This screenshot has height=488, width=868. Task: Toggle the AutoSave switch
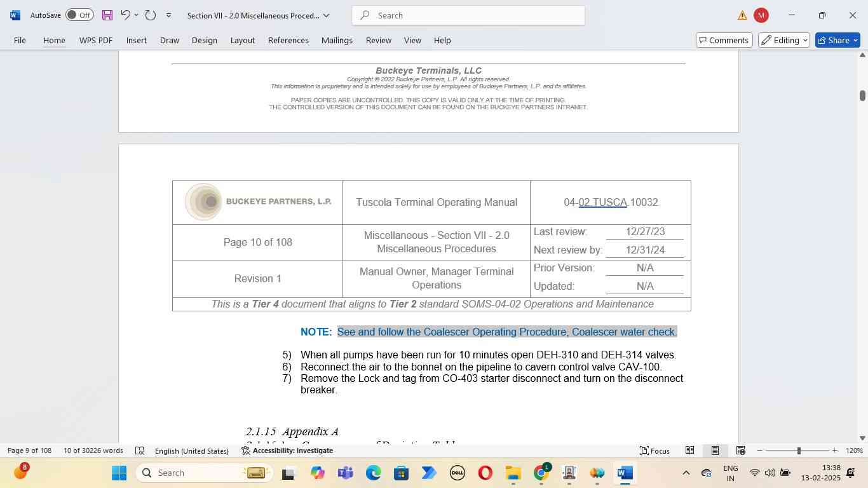[79, 15]
